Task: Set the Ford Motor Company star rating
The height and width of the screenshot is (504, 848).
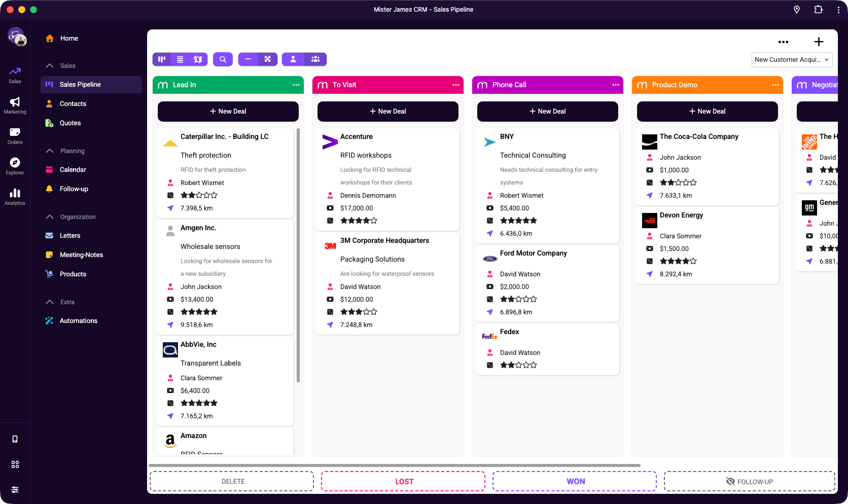Action: tap(518, 299)
